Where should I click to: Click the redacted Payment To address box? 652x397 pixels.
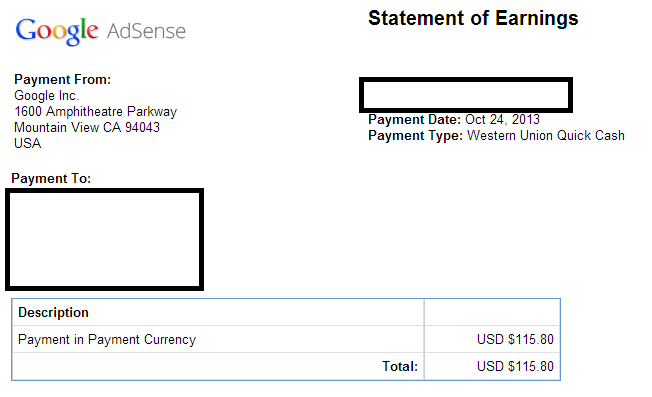click(104, 239)
